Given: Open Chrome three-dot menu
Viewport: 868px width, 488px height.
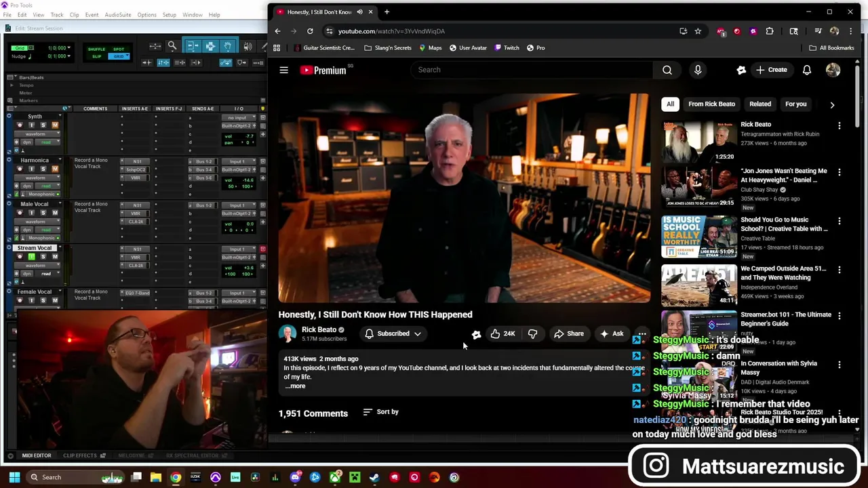Looking at the screenshot, I should [x=850, y=31].
